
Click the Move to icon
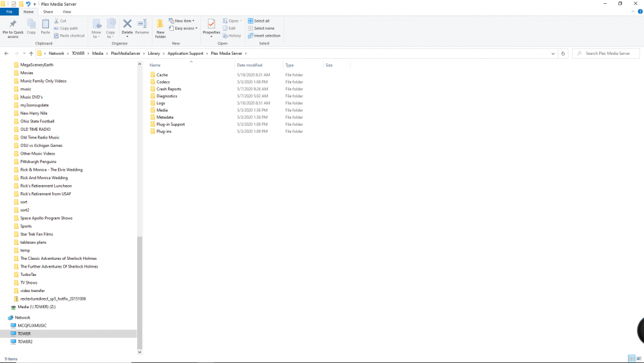(x=97, y=25)
